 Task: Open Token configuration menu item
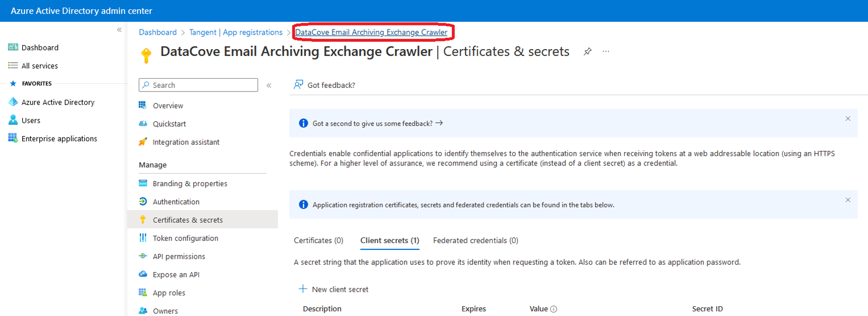point(185,238)
